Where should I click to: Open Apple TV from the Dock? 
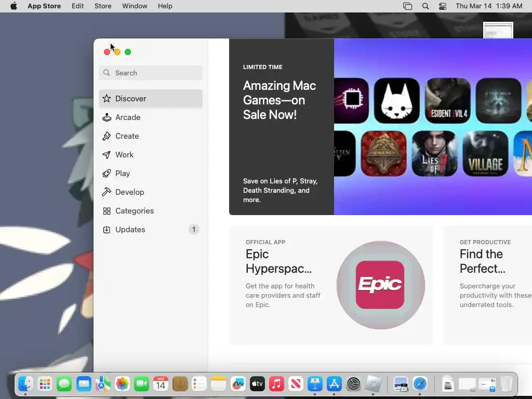tap(257, 384)
